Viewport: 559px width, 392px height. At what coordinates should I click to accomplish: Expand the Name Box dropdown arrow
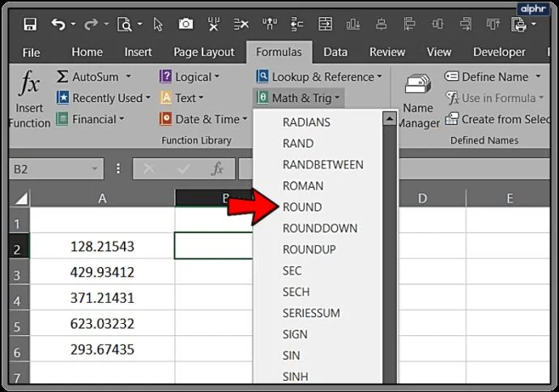pos(95,168)
